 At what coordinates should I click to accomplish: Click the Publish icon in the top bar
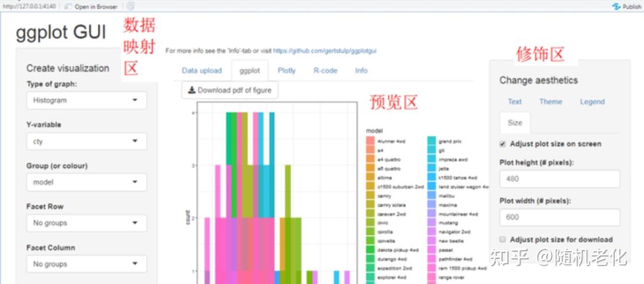615,7
